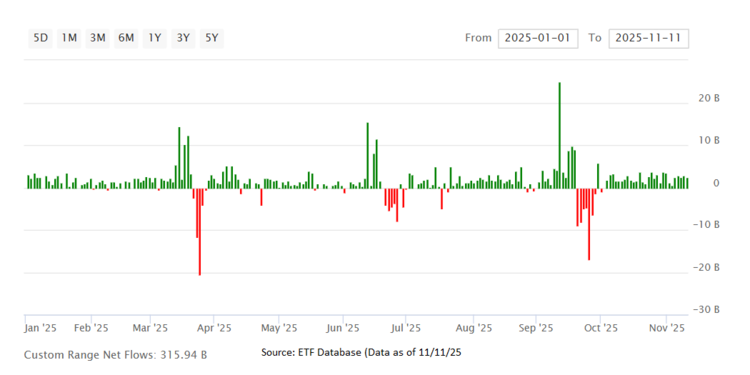Click the Jan '25 axis label

click(40, 328)
